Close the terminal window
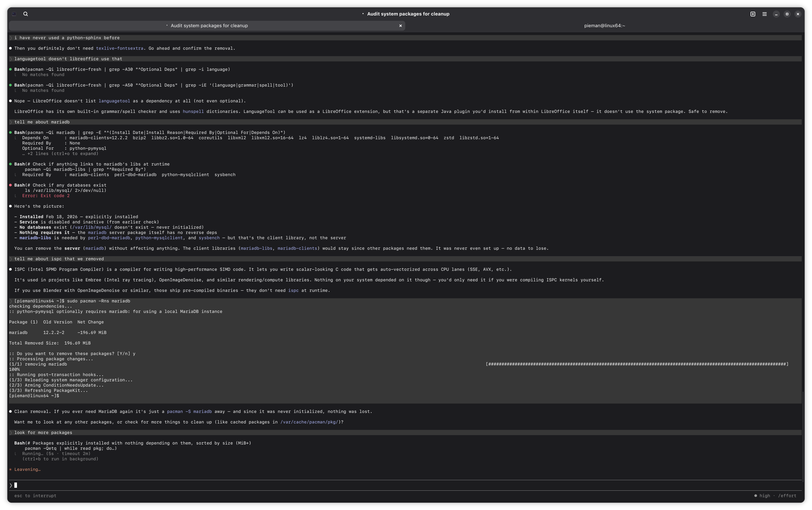812x510 pixels. [798, 14]
